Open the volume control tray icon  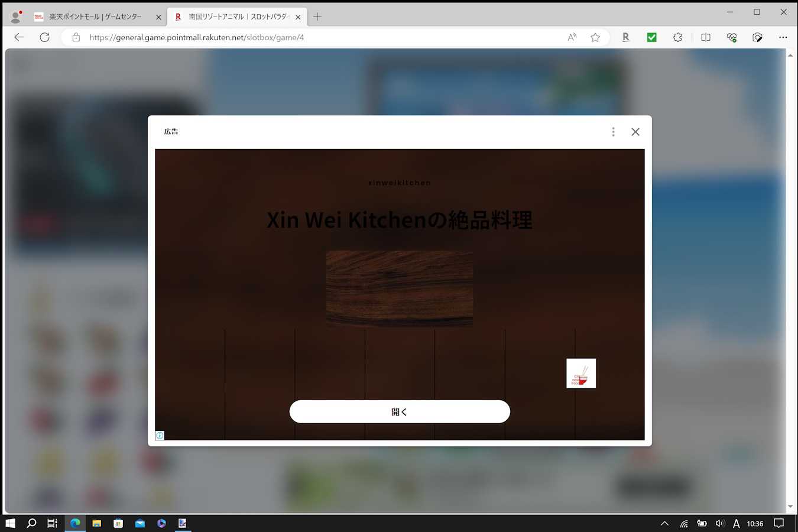pos(719,523)
